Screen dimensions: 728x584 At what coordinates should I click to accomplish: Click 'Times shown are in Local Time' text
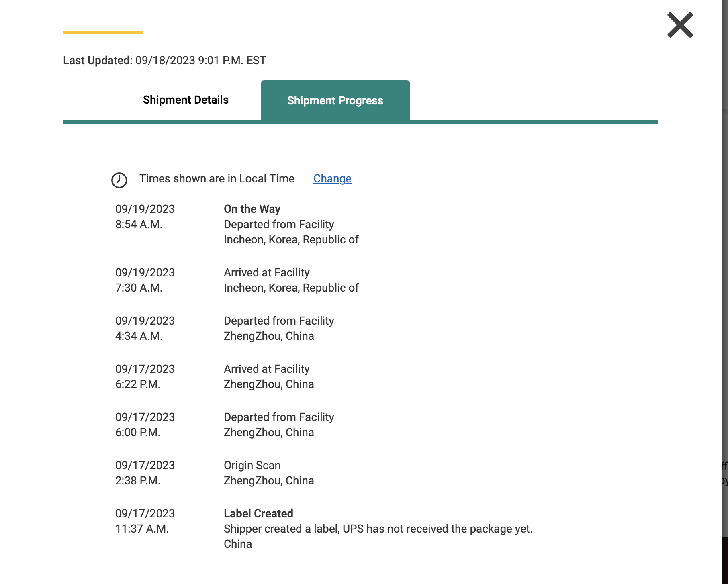pyautogui.click(x=217, y=179)
